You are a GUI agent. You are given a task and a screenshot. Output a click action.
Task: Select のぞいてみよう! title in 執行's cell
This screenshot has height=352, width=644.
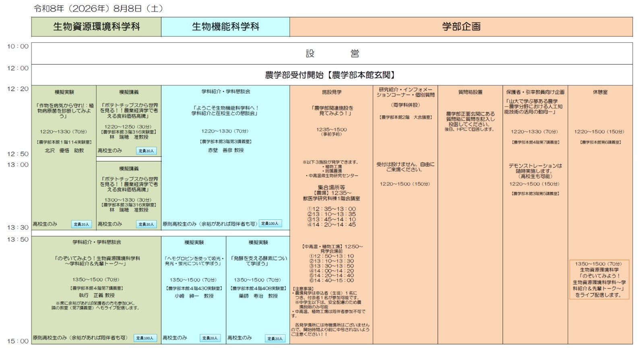97,261
